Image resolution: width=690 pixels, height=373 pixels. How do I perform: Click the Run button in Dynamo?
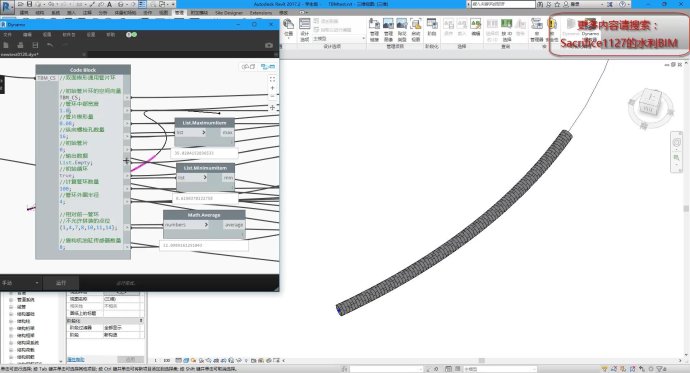tap(61, 283)
